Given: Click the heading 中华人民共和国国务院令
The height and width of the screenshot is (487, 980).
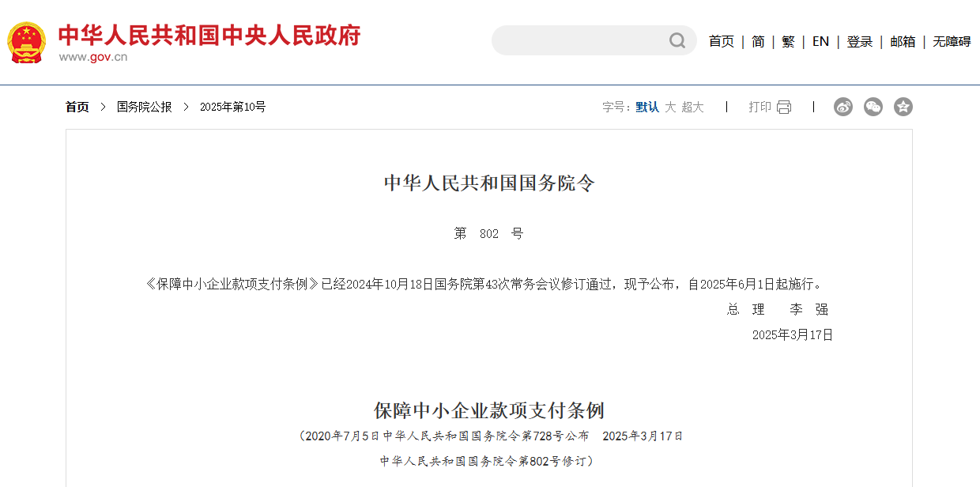Looking at the screenshot, I should tap(489, 183).
